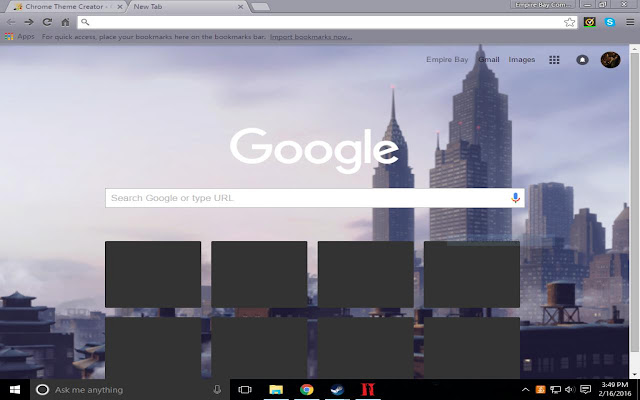Click the page scrollbar down arrow

pos(635,374)
